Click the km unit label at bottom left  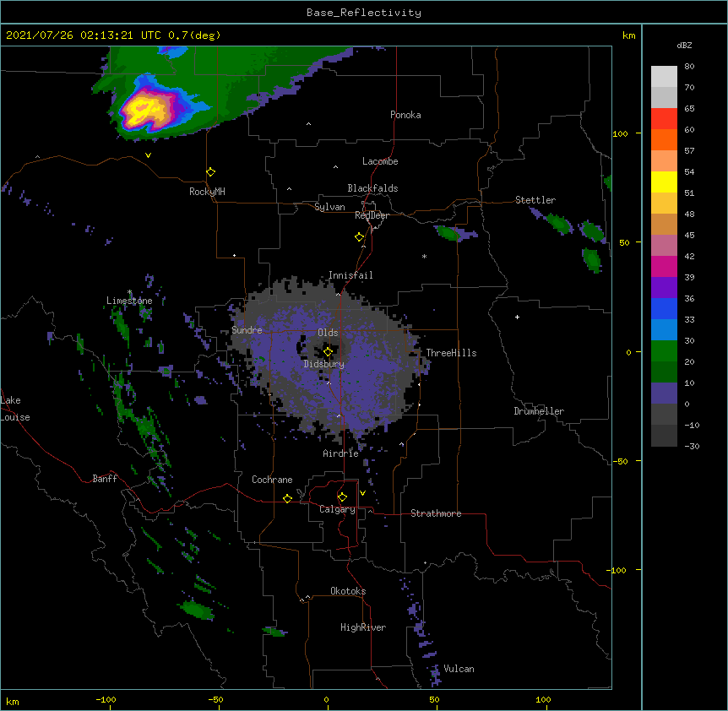point(13,701)
